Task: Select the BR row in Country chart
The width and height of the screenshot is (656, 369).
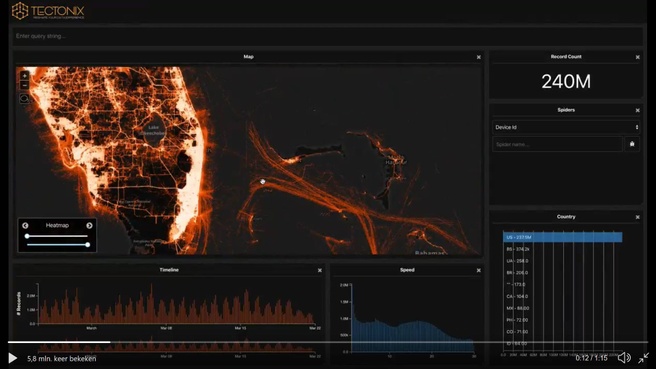Action: point(518,272)
